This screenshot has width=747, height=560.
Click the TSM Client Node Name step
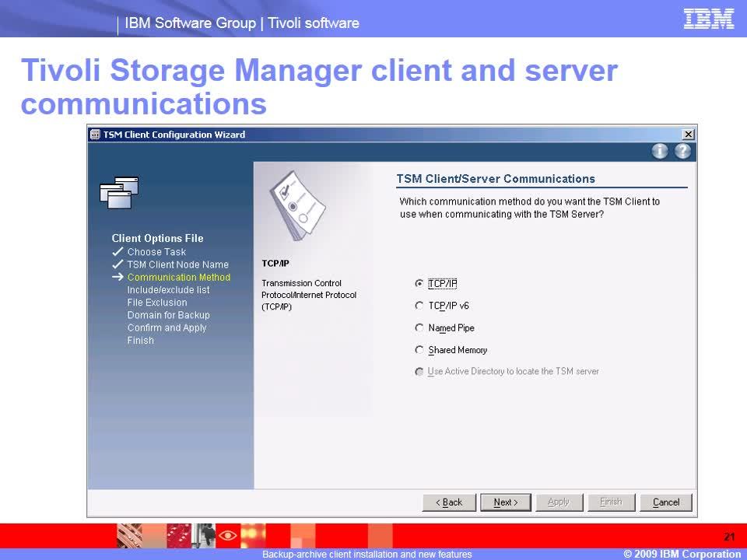coord(177,264)
